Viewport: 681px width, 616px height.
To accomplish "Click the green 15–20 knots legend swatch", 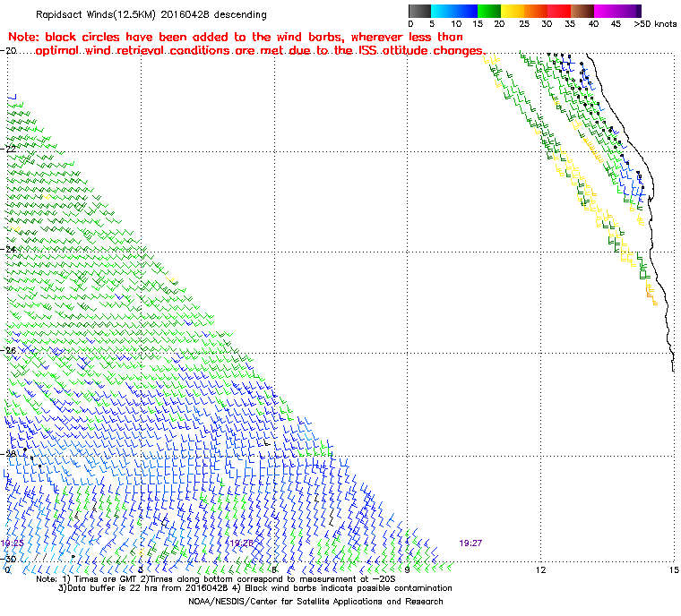I will point(489,11).
